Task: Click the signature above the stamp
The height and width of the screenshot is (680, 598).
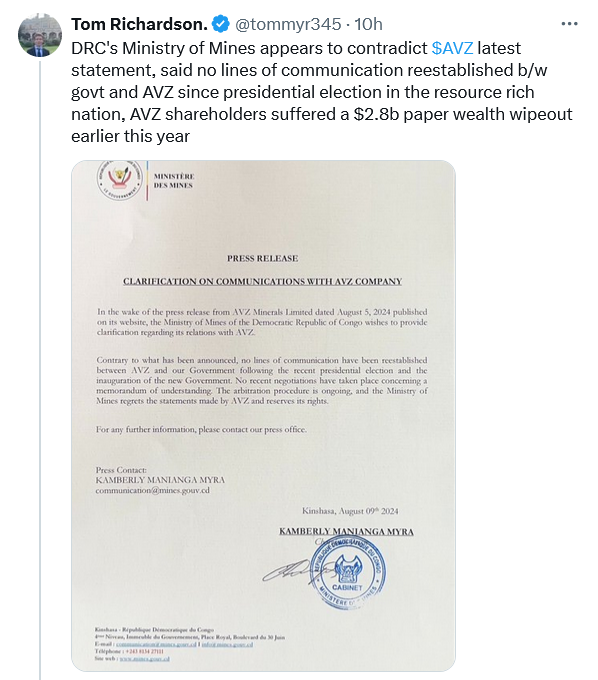Action: pyautogui.click(x=291, y=571)
